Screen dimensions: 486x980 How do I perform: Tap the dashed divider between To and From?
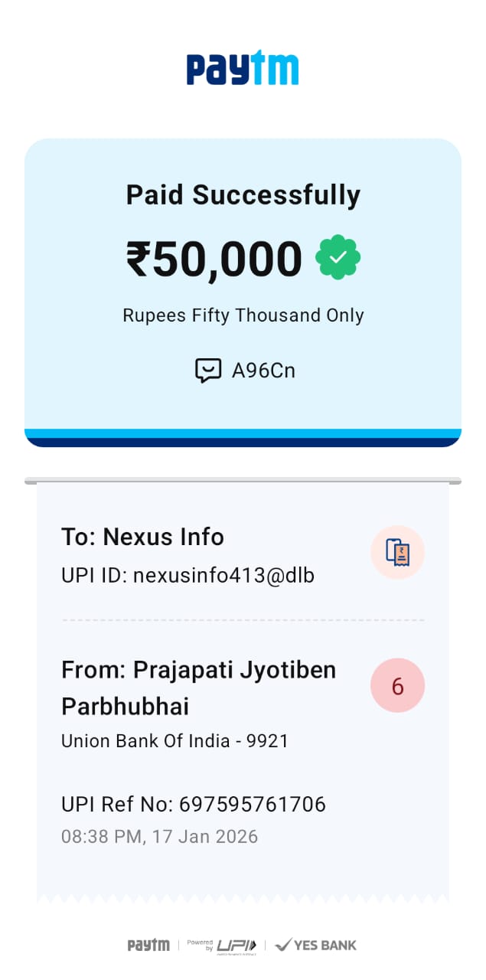pos(243,620)
